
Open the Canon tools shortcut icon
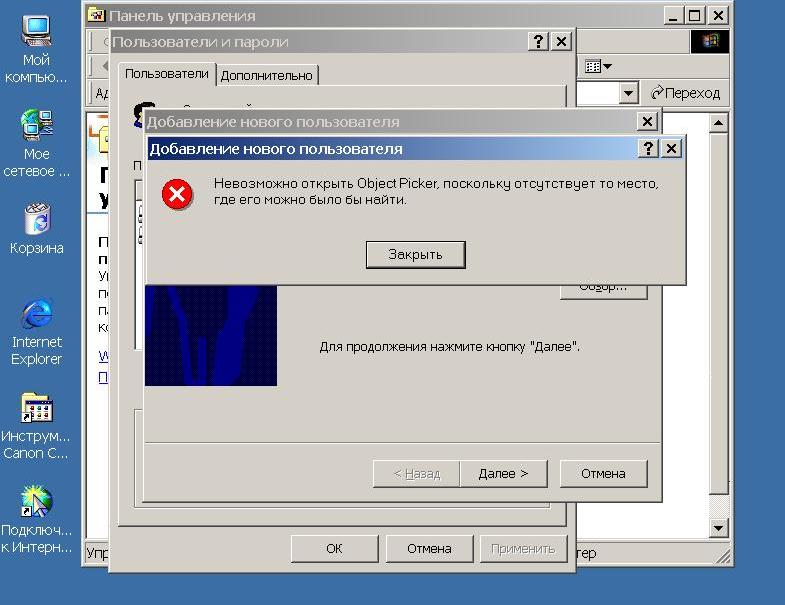(x=36, y=426)
